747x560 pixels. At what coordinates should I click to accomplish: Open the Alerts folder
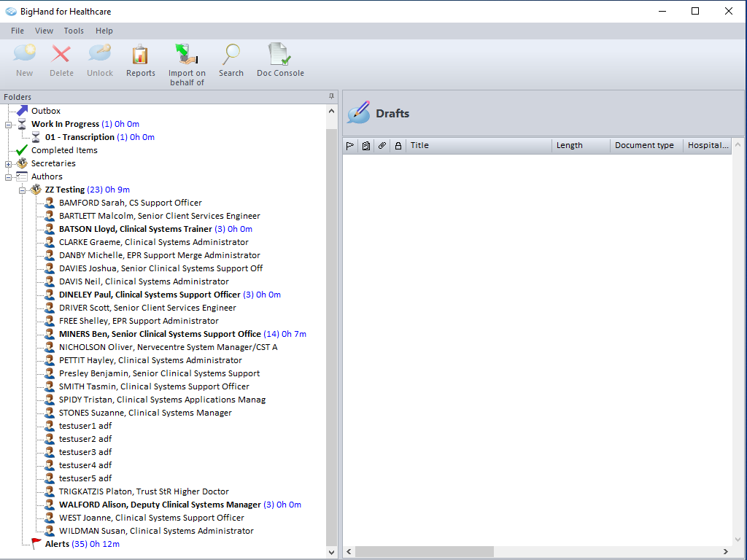point(82,544)
